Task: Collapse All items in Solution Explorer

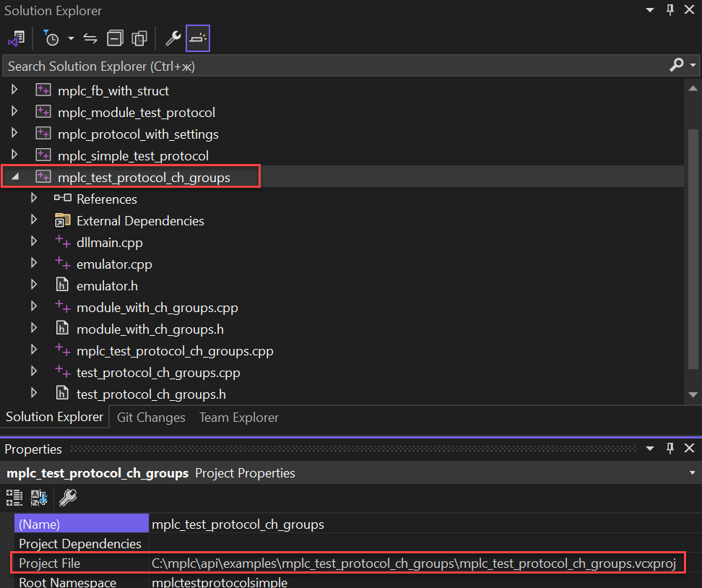Action: [x=115, y=38]
